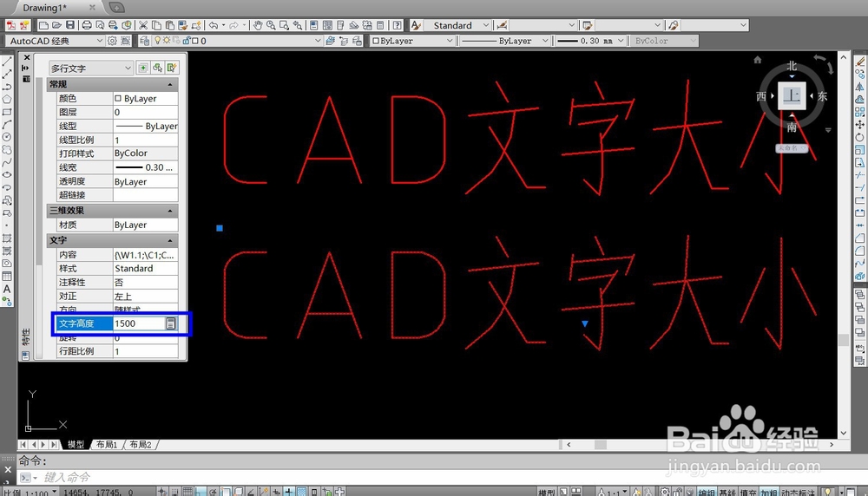
Task: Open the Layer Properties Manager icon
Action: (x=144, y=41)
